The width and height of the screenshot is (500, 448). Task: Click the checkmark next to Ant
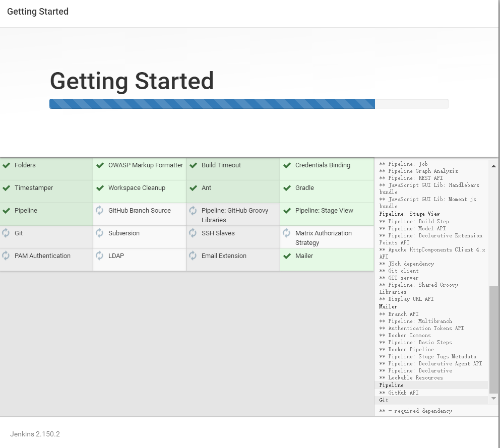[x=193, y=188]
